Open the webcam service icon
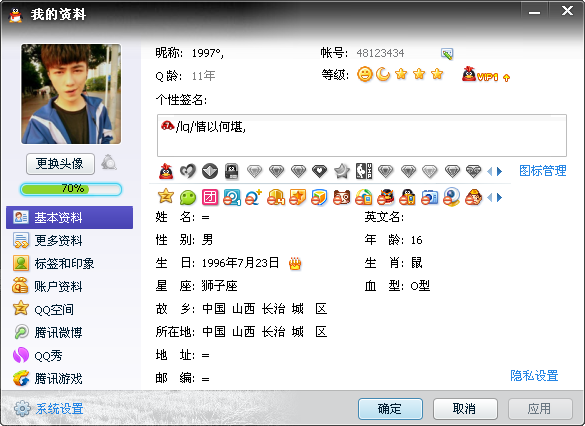This screenshot has height=426, width=585. tap(451, 197)
